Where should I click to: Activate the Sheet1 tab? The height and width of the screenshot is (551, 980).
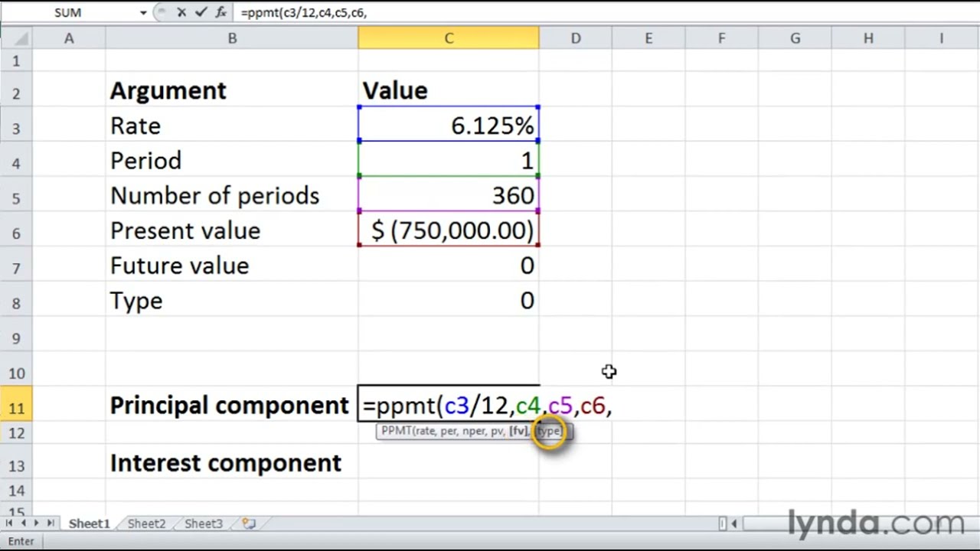coord(90,523)
